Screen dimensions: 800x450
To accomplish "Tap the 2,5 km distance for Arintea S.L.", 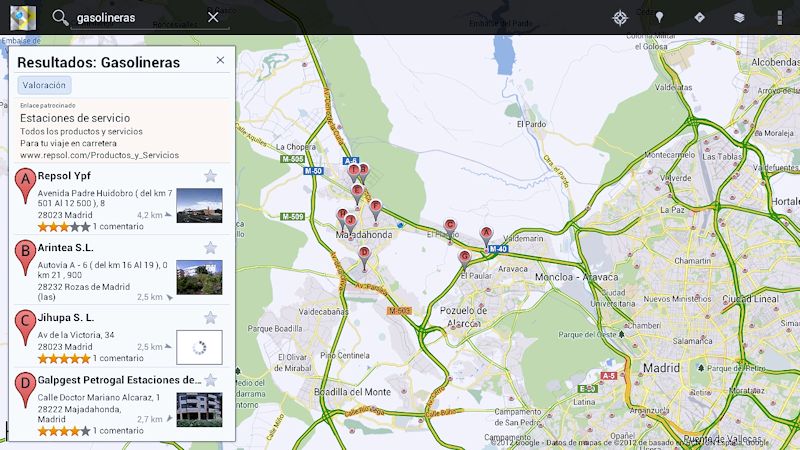I will pos(155,297).
